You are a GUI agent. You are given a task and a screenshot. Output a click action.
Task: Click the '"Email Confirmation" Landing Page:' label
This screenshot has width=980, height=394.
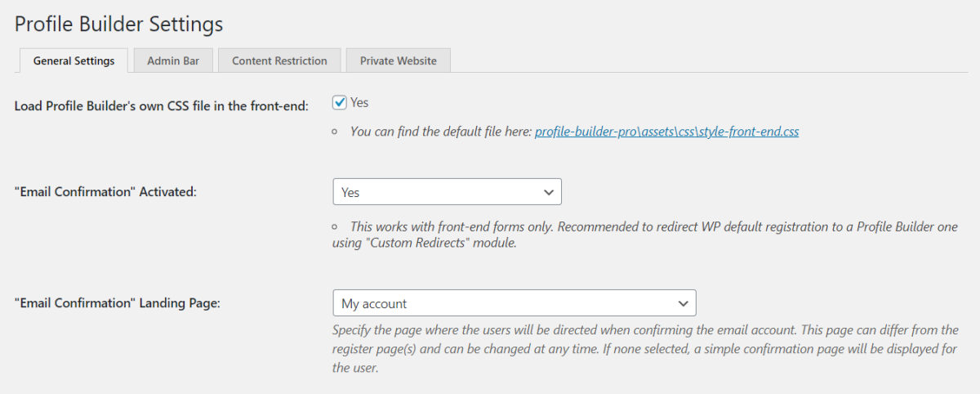118,303
